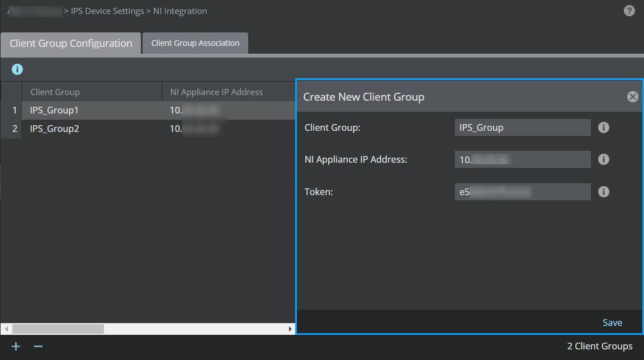Focus the NI Appliance IP Address input field
The height and width of the screenshot is (360, 644).
523,159
